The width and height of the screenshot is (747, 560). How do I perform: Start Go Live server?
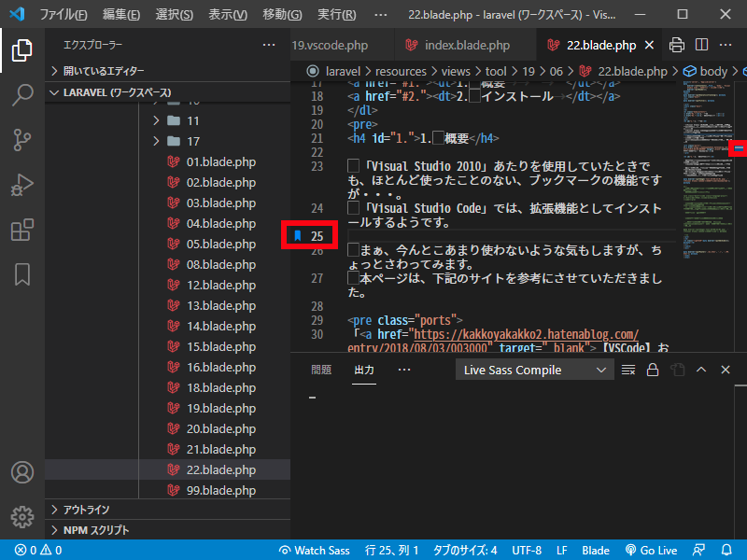point(651,550)
